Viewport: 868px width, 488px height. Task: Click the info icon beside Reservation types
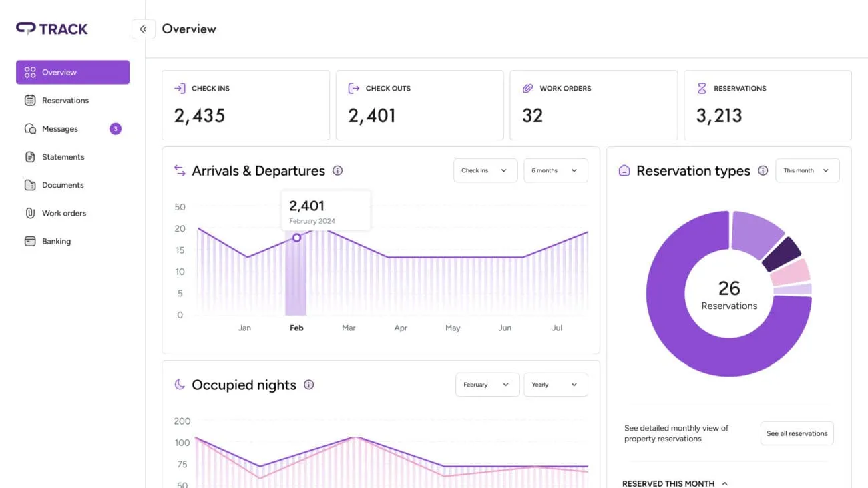point(763,171)
